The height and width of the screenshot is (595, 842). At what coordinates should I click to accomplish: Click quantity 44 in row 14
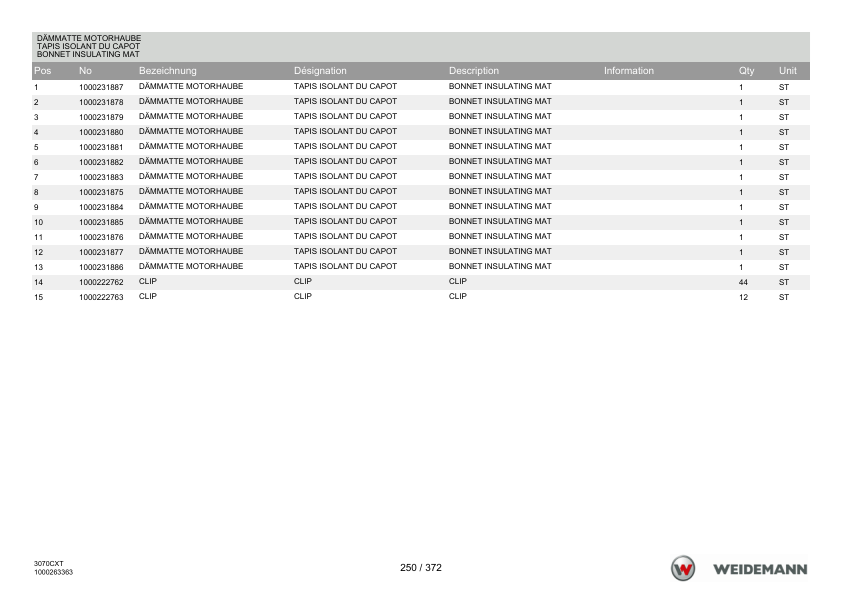(743, 282)
